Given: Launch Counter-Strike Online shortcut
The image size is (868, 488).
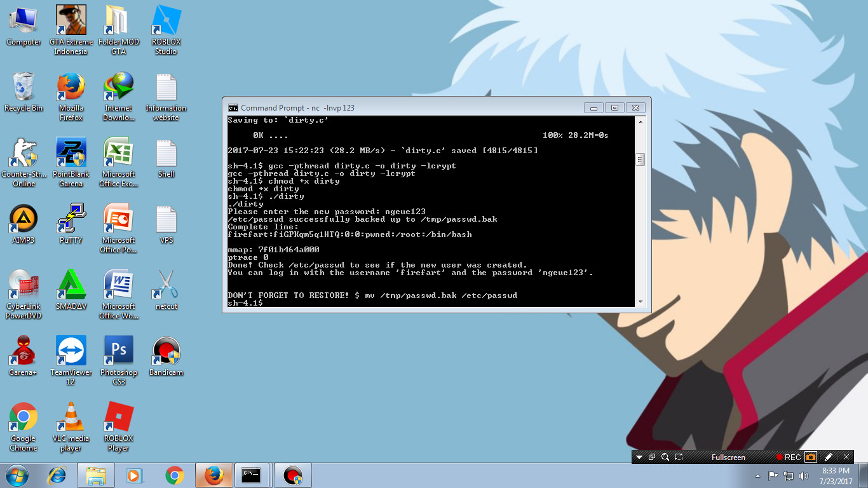Looking at the screenshot, I should [24, 163].
